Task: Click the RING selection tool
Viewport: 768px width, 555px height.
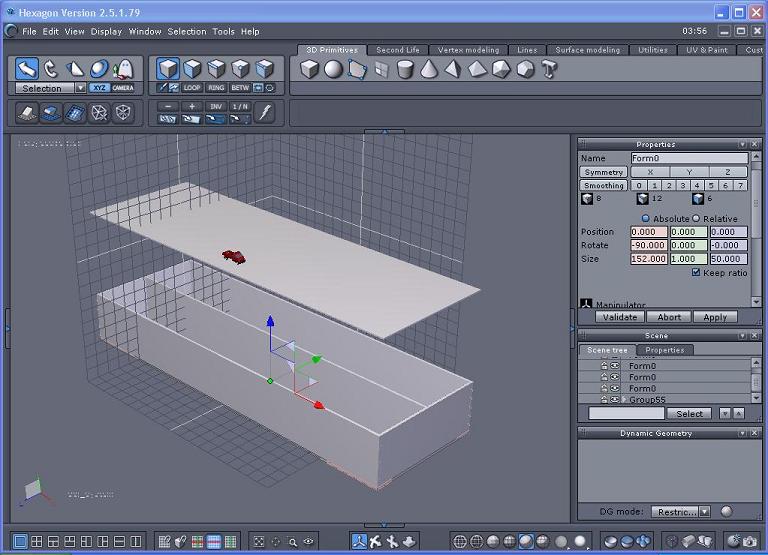Action: pos(217,88)
